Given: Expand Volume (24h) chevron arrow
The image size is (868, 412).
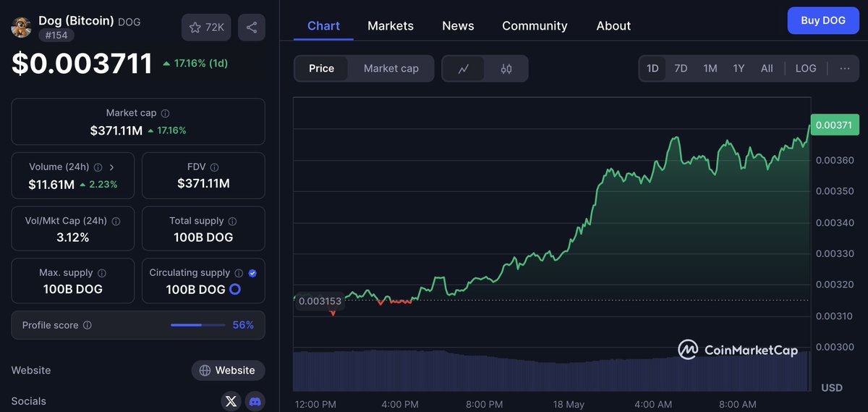Looking at the screenshot, I should [111, 167].
